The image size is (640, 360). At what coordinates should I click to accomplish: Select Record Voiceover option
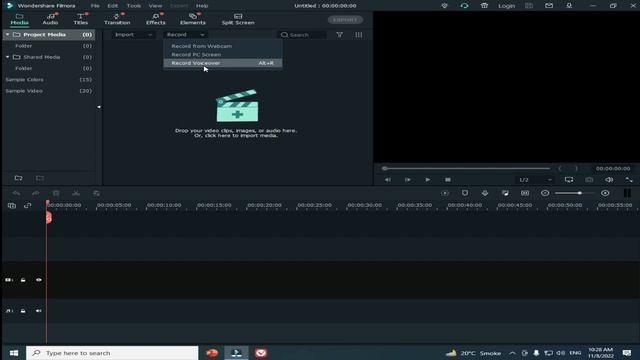pyautogui.click(x=222, y=63)
